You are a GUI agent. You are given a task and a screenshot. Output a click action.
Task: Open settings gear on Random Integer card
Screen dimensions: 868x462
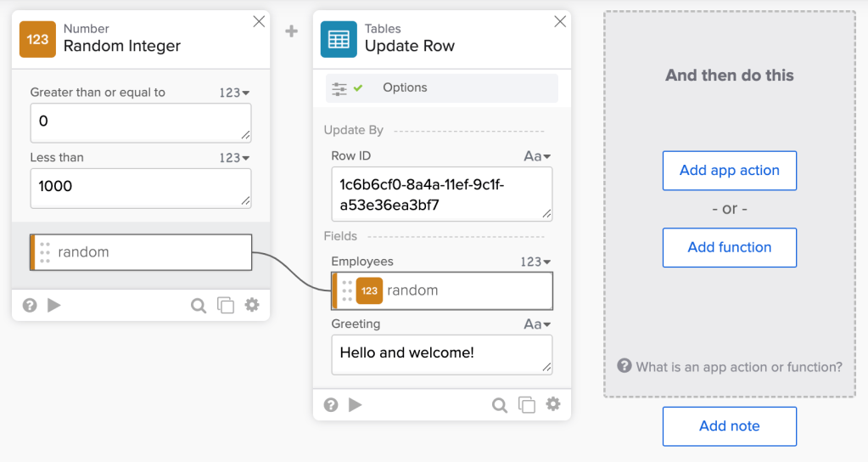(252, 305)
